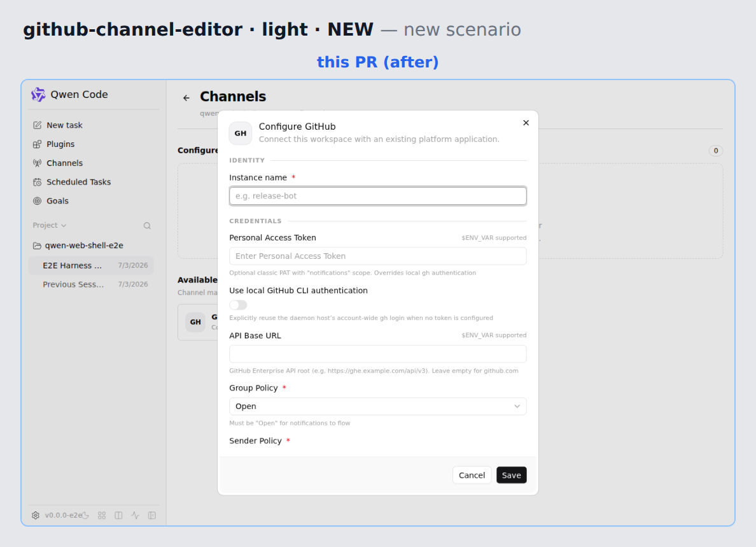Close the Configure GitHub dialog
Screen dimensions: 756x547
[526, 123]
